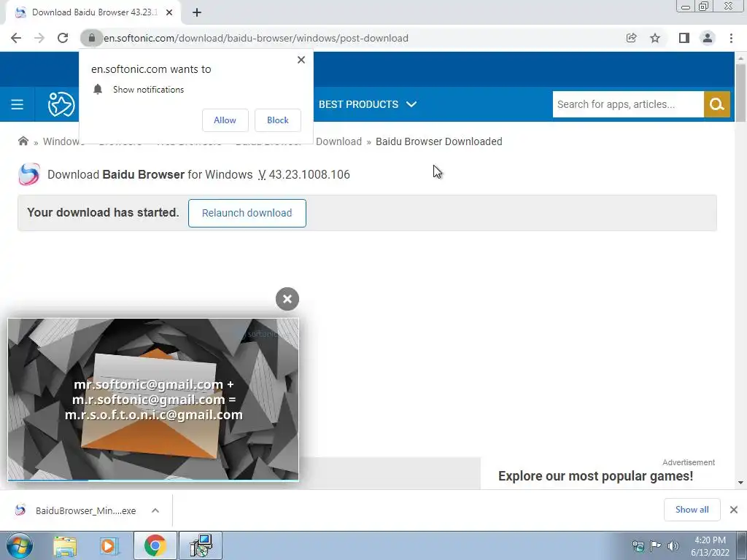The image size is (747, 560).
Task: Open Windows Explorer from taskbar
Action: (65, 545)
